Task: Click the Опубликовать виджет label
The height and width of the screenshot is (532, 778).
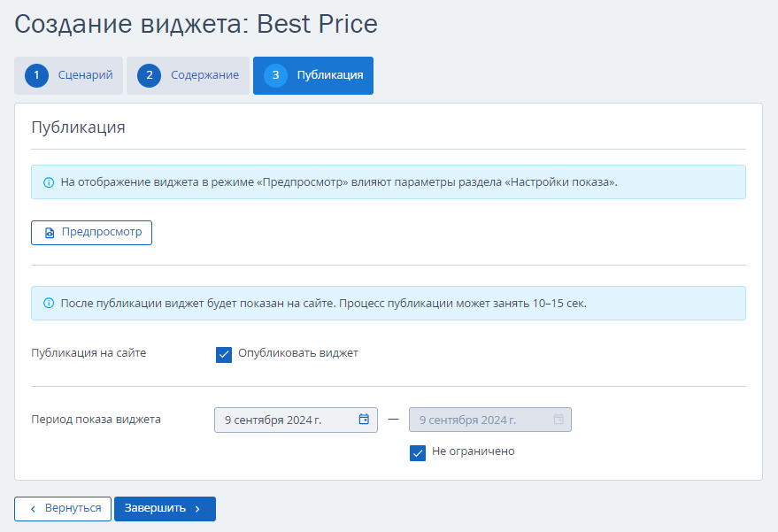Action: (298, 353)
